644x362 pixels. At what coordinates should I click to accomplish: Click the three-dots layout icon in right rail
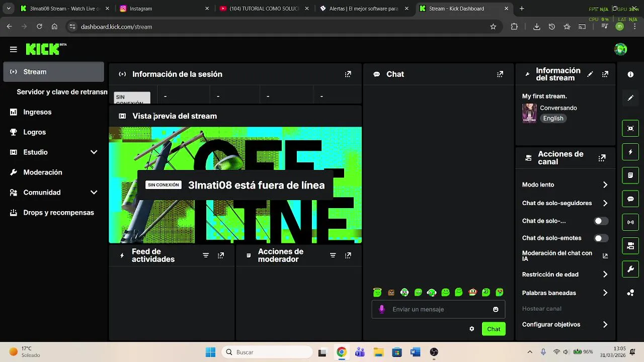click(x=630, y=293)
